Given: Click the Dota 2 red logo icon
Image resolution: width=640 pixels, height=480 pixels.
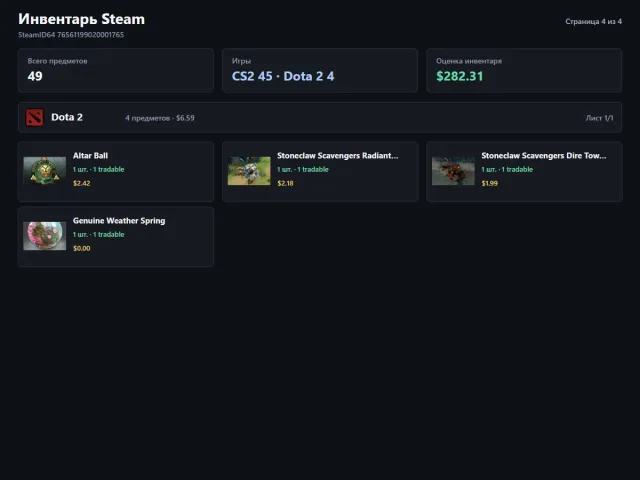Looking at the screenshot, I should pos(34,118).
